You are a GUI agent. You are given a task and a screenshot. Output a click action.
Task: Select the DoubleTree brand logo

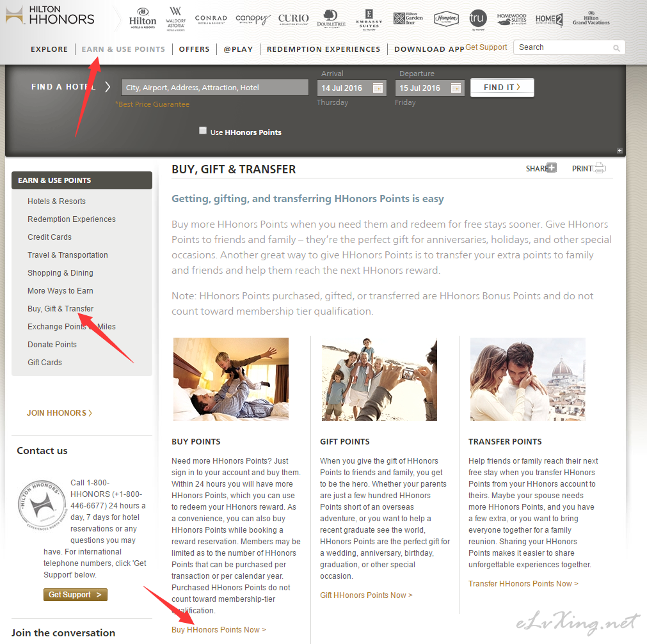pyautogui.click(x=331, y=19)
